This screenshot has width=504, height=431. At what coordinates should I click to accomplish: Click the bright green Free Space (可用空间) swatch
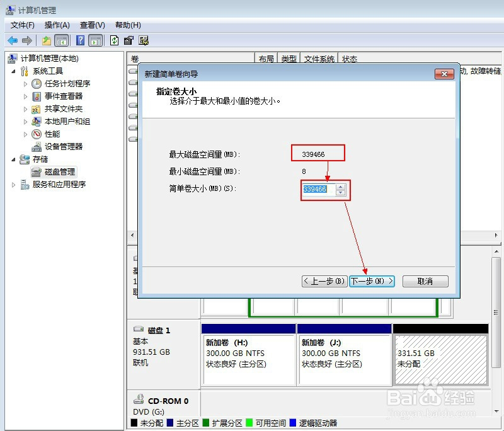(249, 422)
